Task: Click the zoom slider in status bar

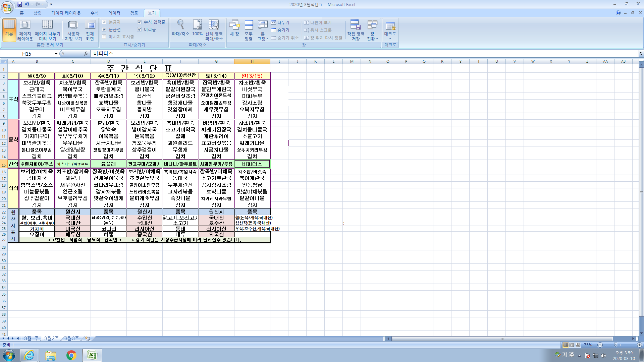Action: tap(615, 345)
